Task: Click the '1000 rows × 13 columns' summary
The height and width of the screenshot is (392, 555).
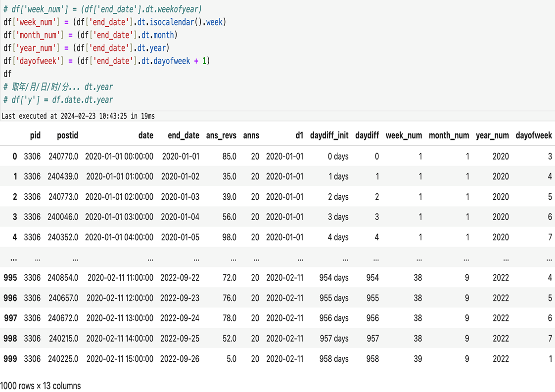Action: pyautogui.click(x=41, y=386)
